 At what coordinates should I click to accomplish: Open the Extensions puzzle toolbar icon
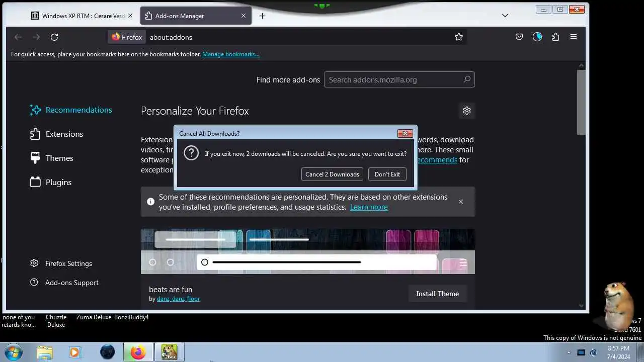(x=555, y=37)
